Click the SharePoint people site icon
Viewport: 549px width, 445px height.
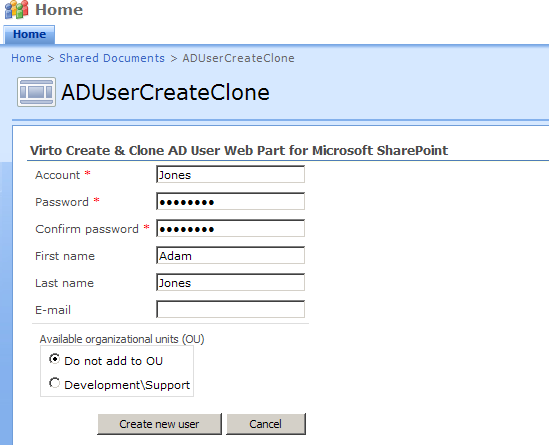click(16, 9)
